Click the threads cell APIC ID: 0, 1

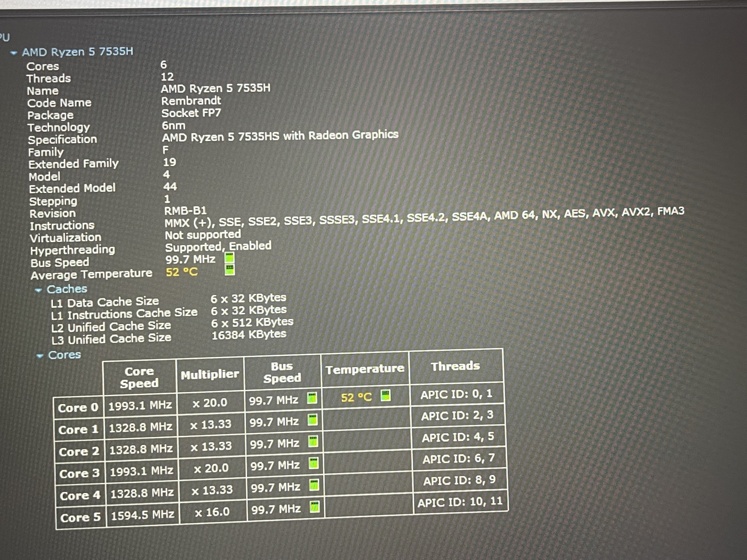457,394
